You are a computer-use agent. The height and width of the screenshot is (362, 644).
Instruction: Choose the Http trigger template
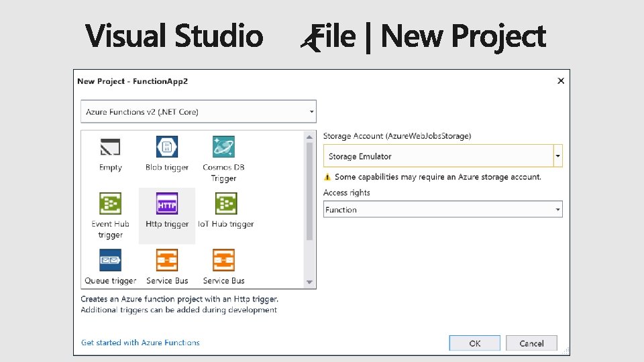click(x=167, y=215)
